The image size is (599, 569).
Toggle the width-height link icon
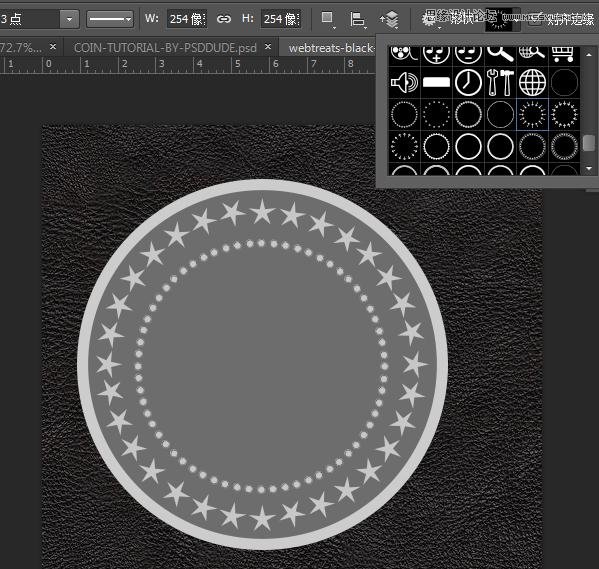223,19
